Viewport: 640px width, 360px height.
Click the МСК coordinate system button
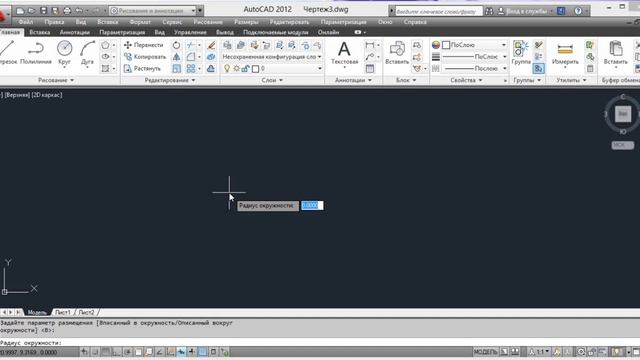pos(622,145)
